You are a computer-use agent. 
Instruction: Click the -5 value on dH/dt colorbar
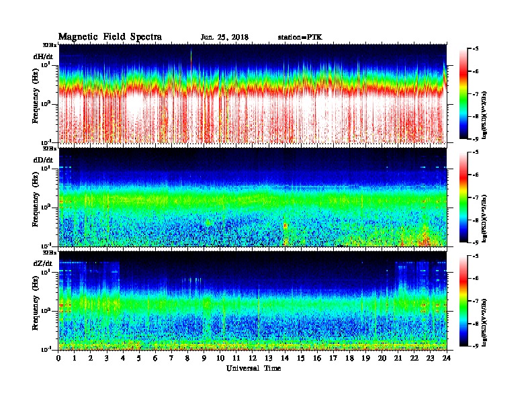point(476,49)
